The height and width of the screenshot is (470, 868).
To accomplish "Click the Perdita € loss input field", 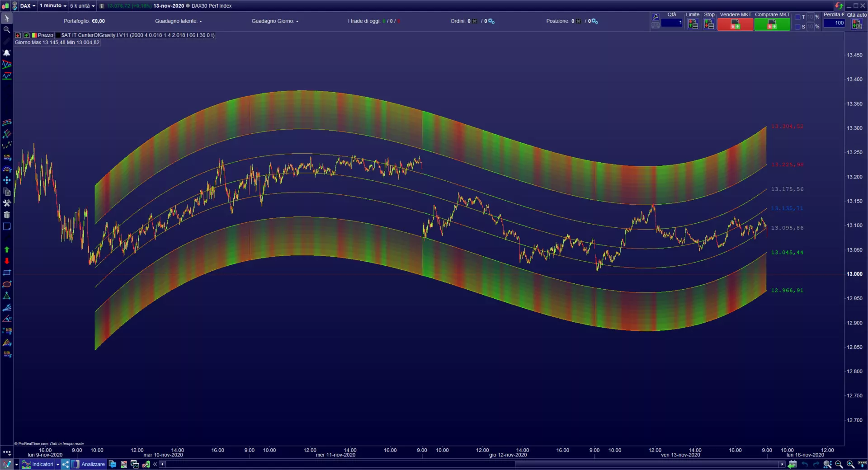I will coord(834,23).
